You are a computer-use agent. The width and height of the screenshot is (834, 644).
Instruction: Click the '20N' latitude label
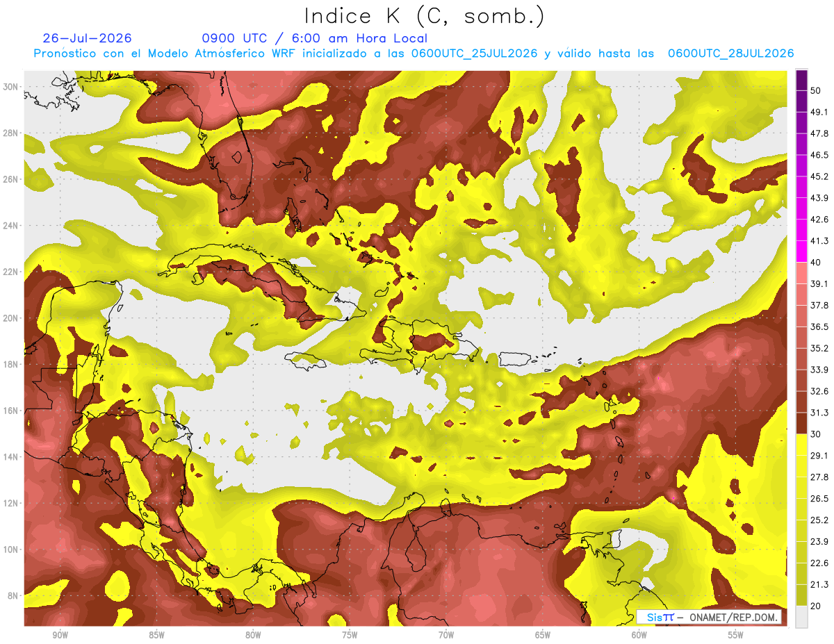pyautogui.click(x=12, y=318)
